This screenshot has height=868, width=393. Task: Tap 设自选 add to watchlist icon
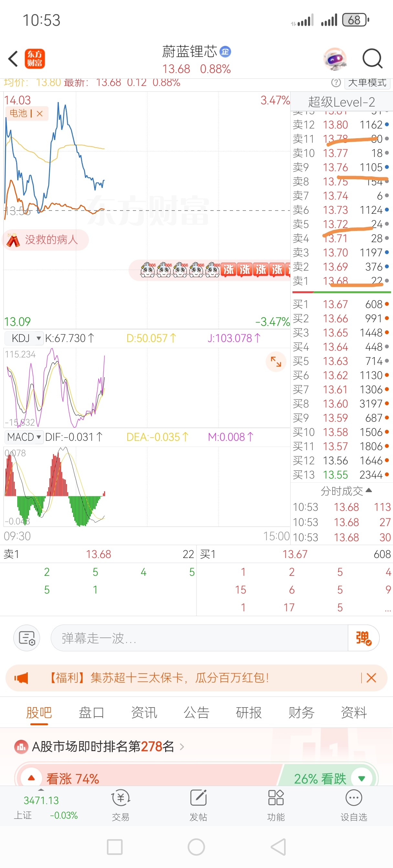tap(354, 805)
